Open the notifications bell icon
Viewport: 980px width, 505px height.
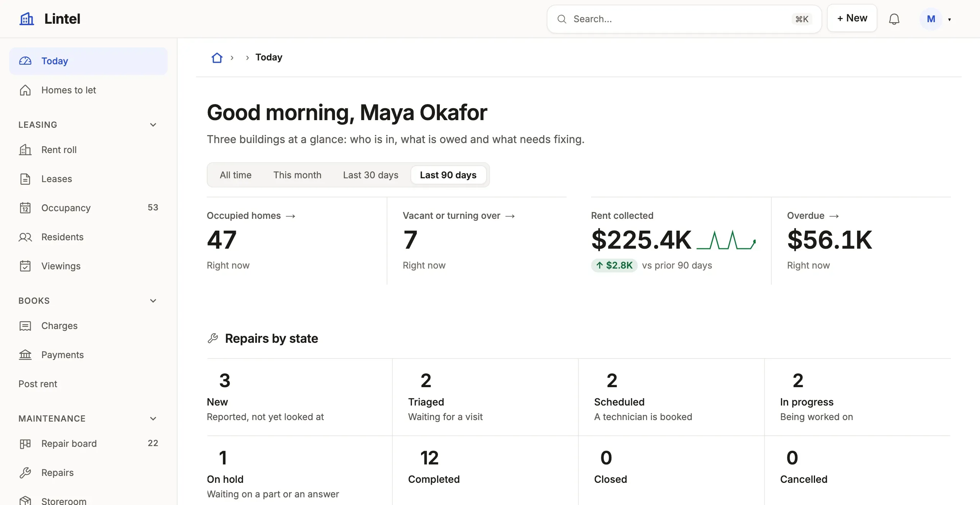[x=894, y=19]
